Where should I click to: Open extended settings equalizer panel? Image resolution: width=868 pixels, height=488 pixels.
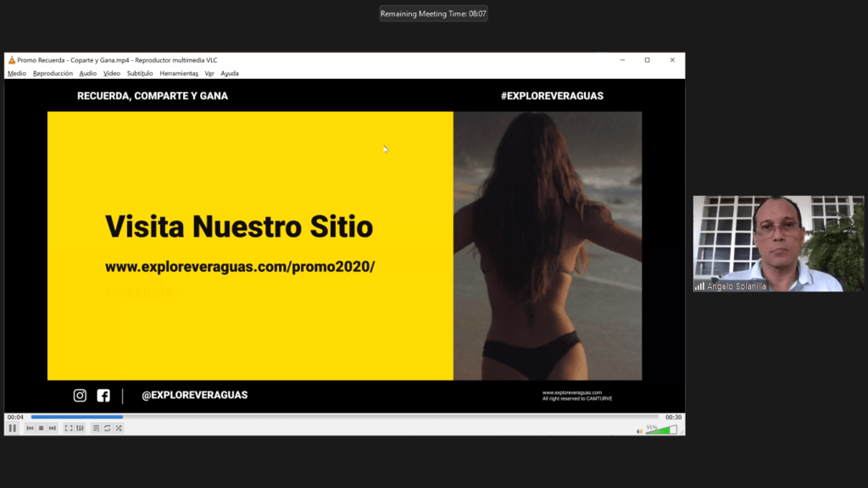[x=80, y=428]
